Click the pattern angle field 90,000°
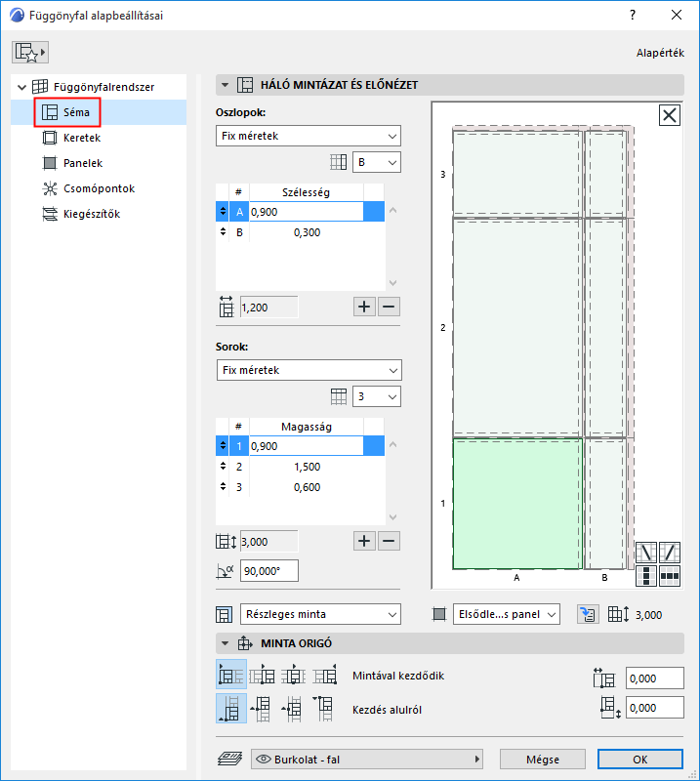700x781 pixels. 269,571
